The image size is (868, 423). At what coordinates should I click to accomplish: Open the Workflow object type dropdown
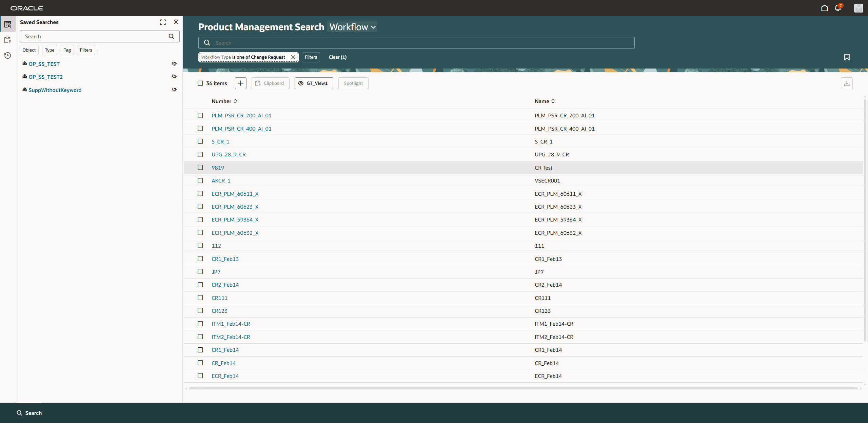(352, 27)
